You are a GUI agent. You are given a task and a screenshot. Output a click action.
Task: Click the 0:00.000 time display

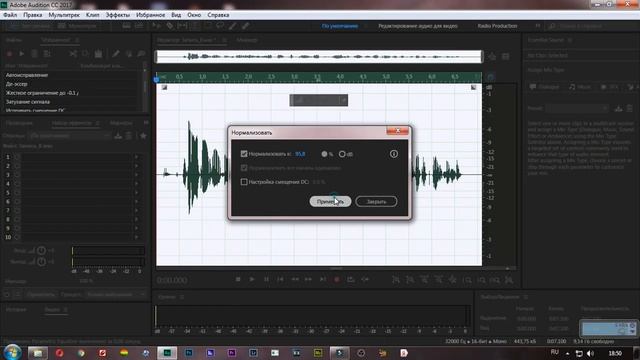point(172,280)
